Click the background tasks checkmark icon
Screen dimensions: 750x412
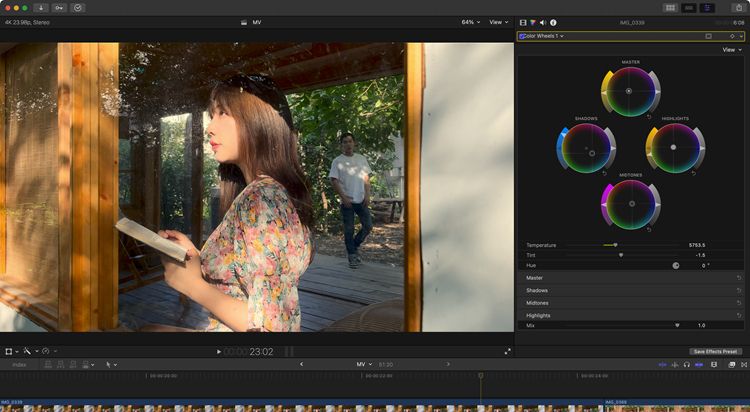coord(77,8)
